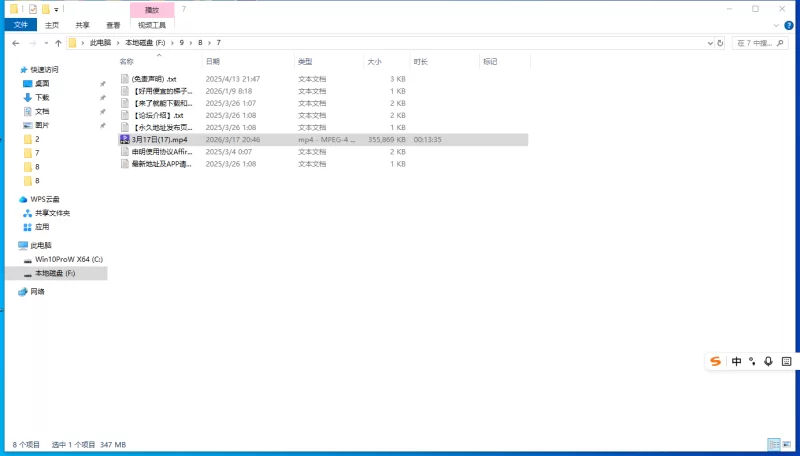
Task: Sort by the 类型 column header
Action: (305, 62)
